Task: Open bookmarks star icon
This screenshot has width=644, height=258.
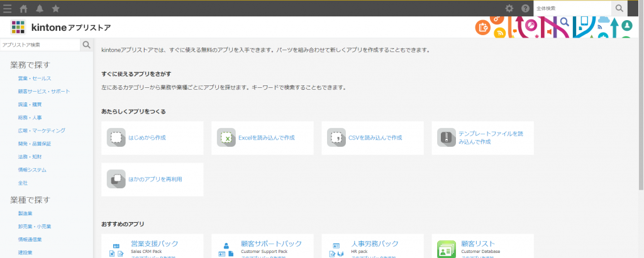Action: (x=56, y=8)
